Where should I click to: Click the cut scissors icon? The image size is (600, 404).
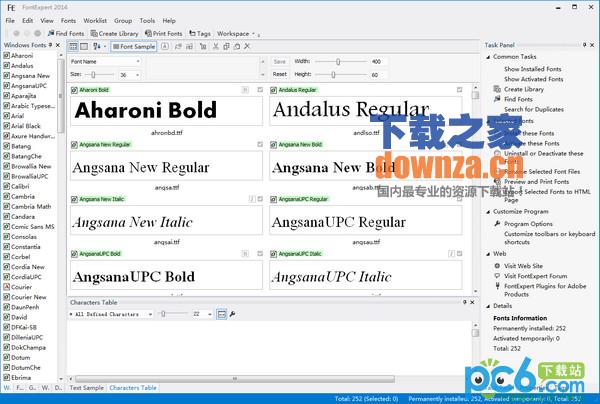216,46
